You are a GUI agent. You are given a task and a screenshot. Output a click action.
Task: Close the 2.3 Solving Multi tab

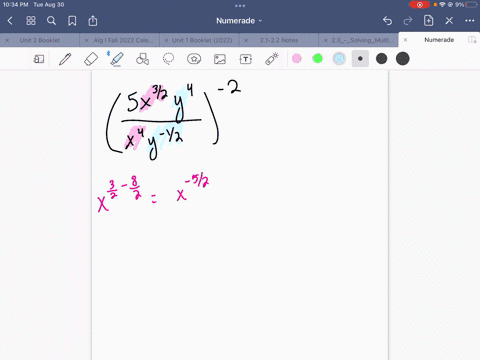click(x=326, y=40)
